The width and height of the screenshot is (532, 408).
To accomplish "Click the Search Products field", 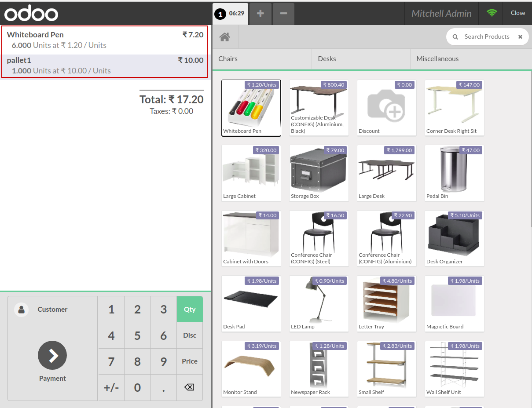I will tap(487, 37).
